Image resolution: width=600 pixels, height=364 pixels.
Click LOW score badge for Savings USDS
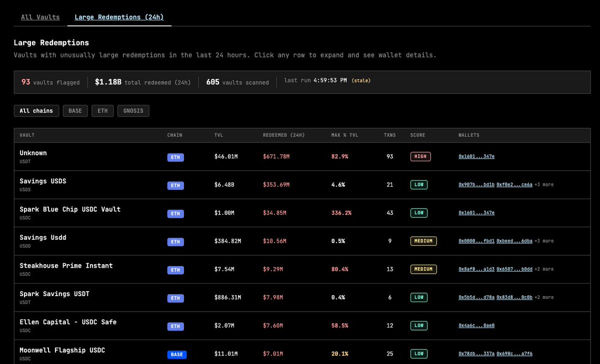tap(419, 185)
